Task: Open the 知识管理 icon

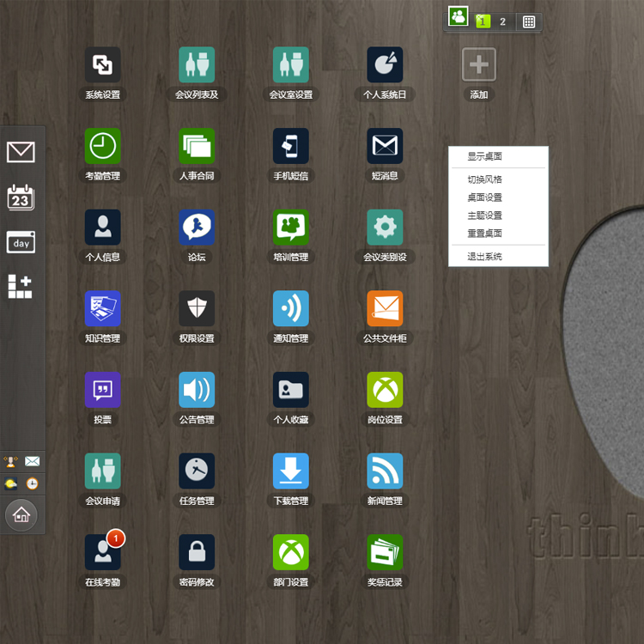Action: 103,308
